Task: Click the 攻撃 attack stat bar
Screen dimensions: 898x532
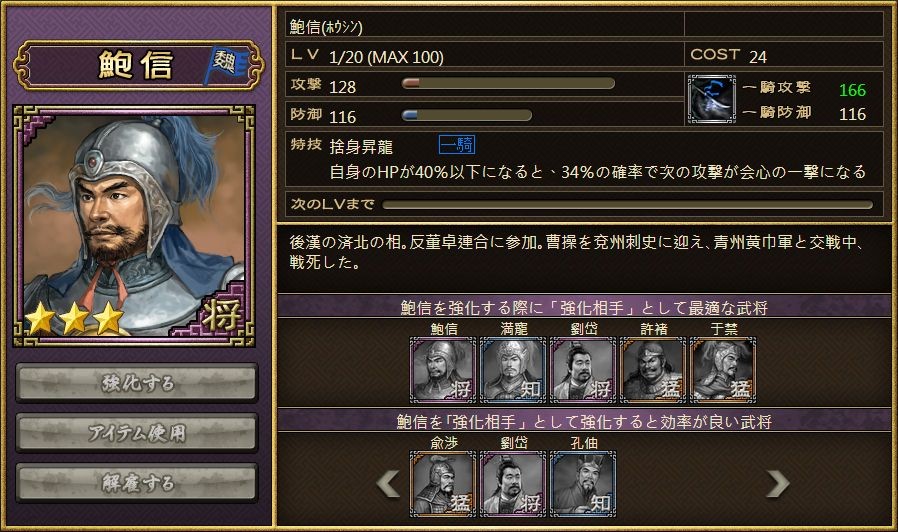Action: click(508, 84)
